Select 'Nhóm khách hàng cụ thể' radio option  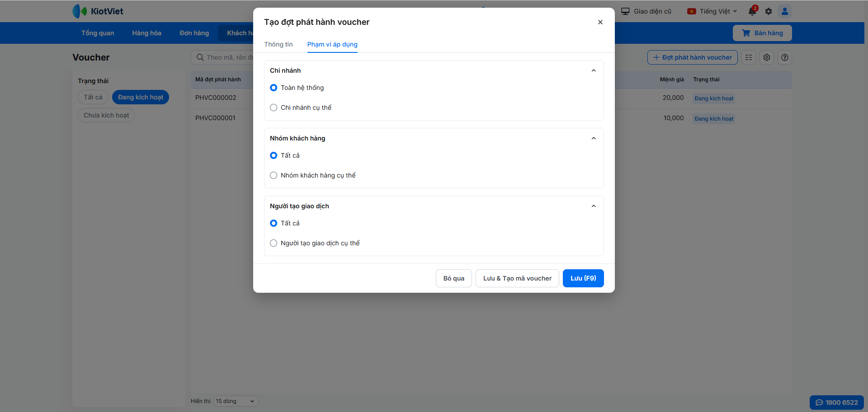click(274, 175)
